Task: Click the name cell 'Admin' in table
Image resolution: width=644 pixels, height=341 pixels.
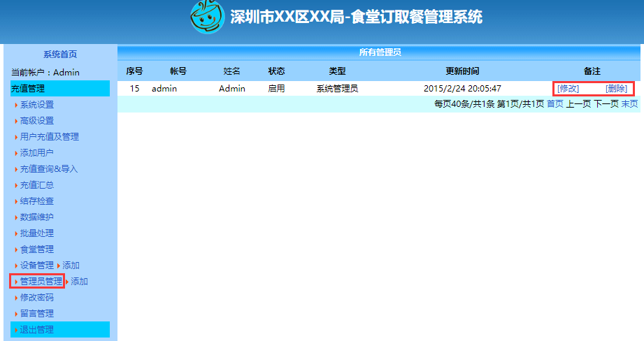Action: coord(232,88)
